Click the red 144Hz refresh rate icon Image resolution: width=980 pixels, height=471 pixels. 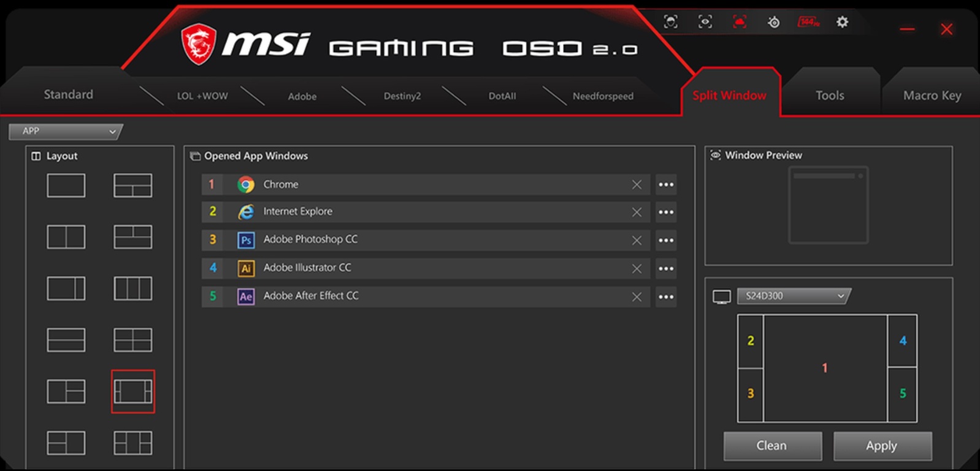tap(808, 22)
